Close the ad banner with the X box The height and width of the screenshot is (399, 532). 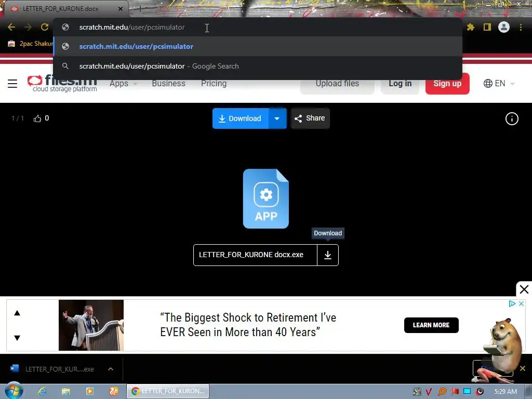pyautogui.click(x=524, y=289)
